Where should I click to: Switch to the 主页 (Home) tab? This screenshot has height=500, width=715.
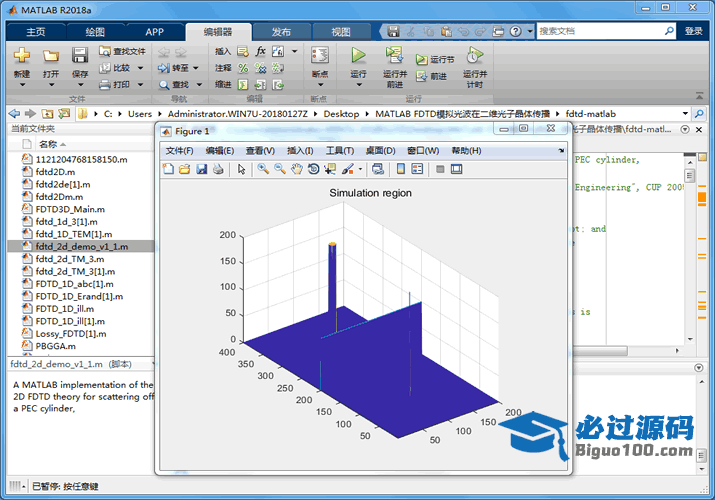(x=36, y=32)
